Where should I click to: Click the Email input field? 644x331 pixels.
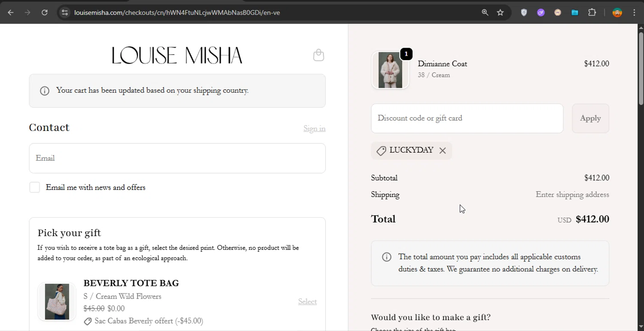(x=177, y=158)
